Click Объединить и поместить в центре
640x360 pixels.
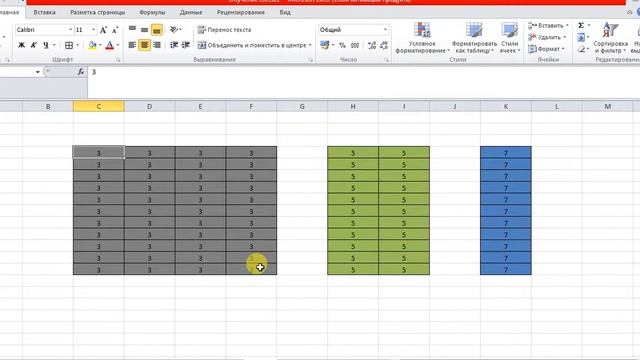[252, 45]
